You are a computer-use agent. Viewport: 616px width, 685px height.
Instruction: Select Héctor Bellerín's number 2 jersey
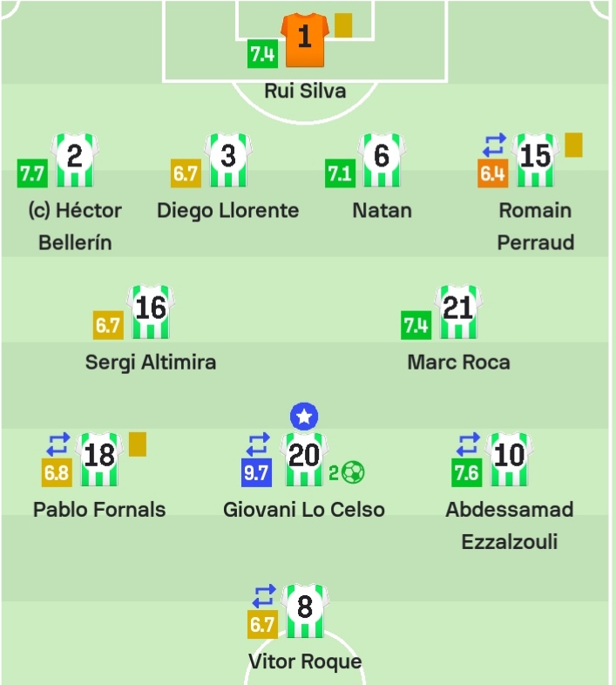(75, 159)
